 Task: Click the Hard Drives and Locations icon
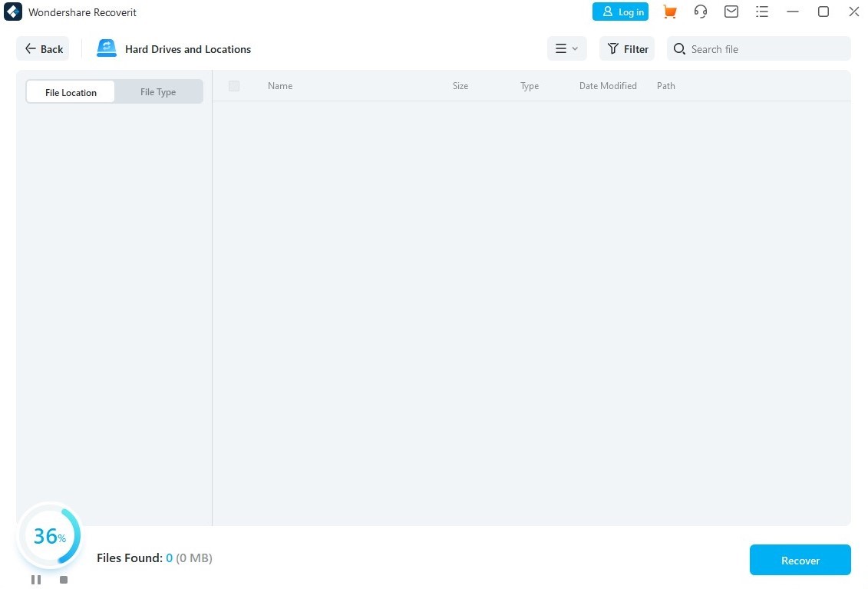(106, 48)
